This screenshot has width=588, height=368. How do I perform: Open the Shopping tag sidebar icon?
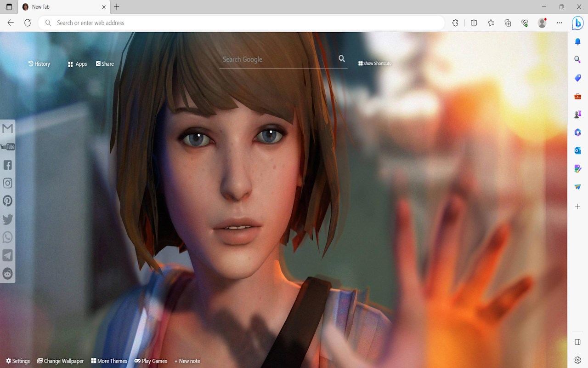(x=578, y=78)
